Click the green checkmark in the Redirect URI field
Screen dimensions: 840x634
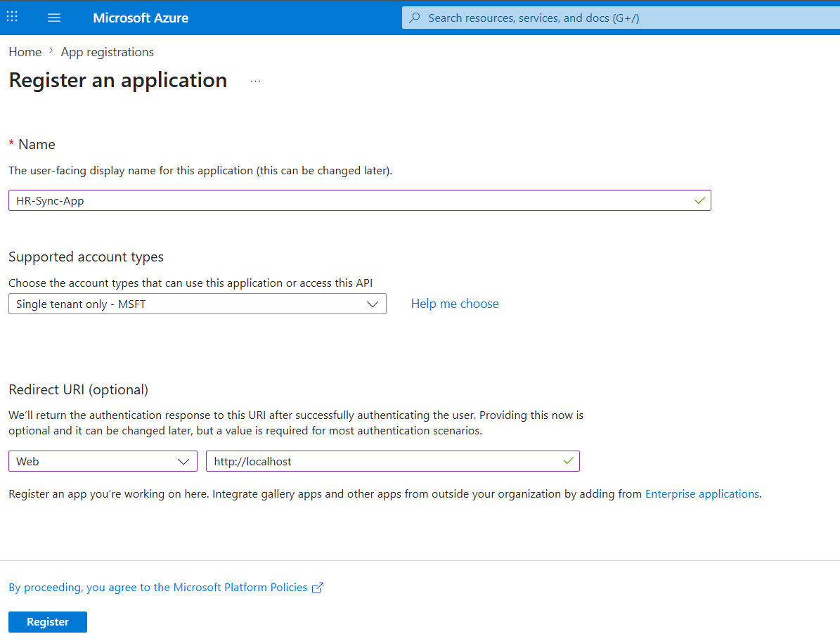click(x=569, y=460)
